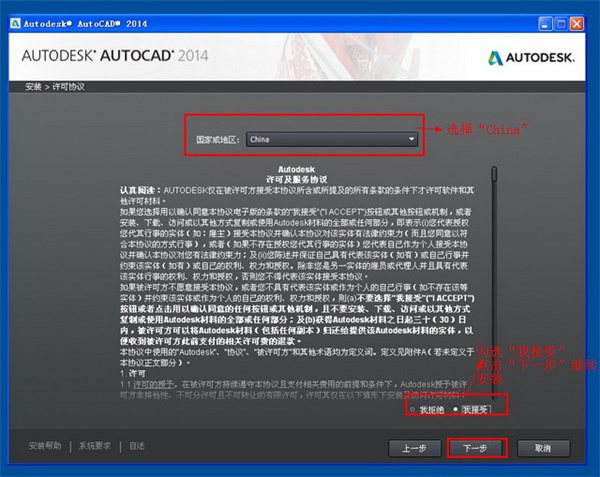
Task: Select the 我接受 radio button
Action: tap(455, 409)
